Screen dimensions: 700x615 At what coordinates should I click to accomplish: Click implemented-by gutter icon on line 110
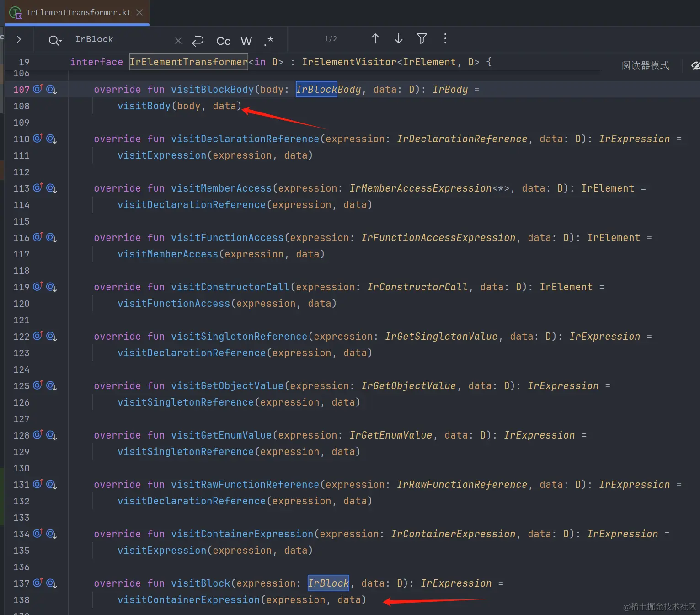click(52, 139)
